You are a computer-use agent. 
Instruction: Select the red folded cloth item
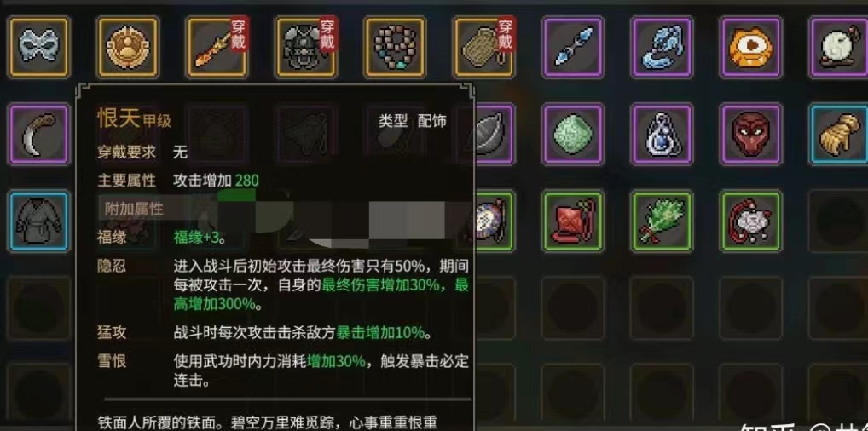(572, 221)
